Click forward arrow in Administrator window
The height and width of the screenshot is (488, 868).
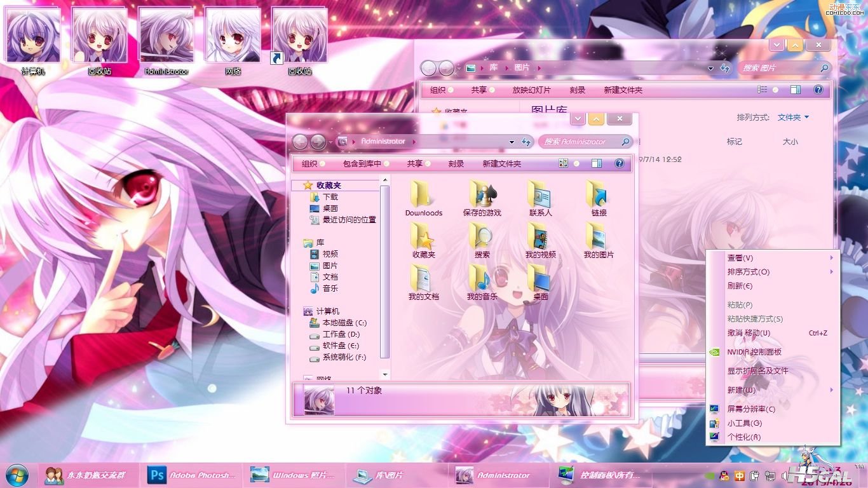(x=318, y=142)
